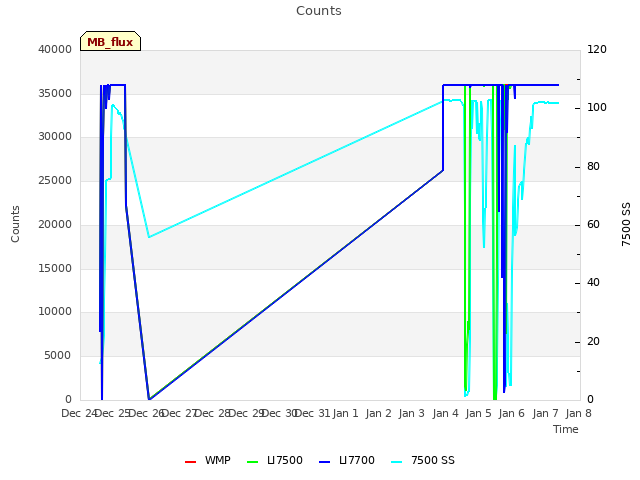The image size is (640, 480).
Task: Click the Dec 24 date tick label
Action: [79, 413]
